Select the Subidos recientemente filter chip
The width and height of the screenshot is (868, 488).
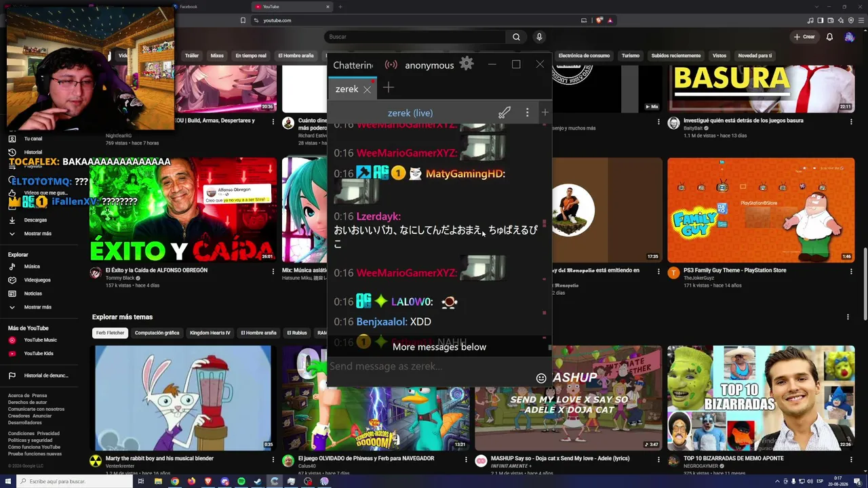[676, 56]
